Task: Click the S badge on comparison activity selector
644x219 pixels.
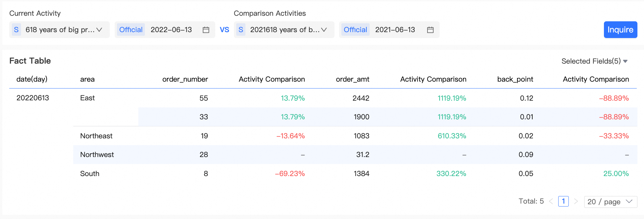Action: (x=241, y=30)
